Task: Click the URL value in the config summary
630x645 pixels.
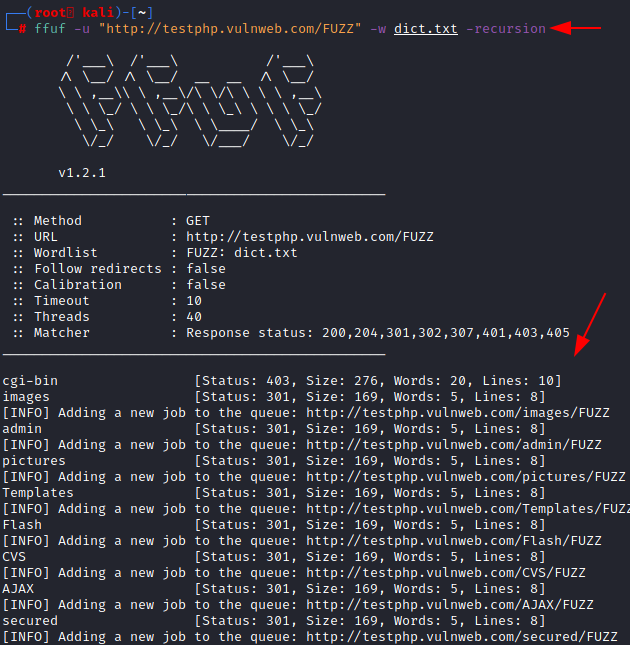Action: [310, 237]
